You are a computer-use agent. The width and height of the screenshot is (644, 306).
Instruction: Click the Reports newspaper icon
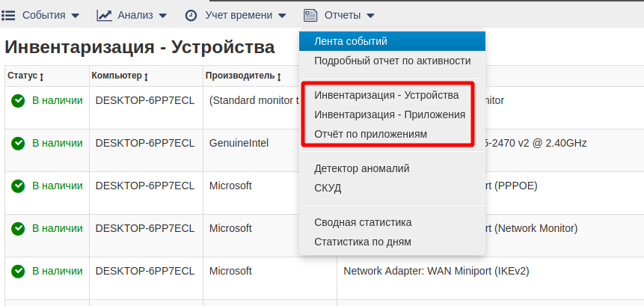point(311,15)
